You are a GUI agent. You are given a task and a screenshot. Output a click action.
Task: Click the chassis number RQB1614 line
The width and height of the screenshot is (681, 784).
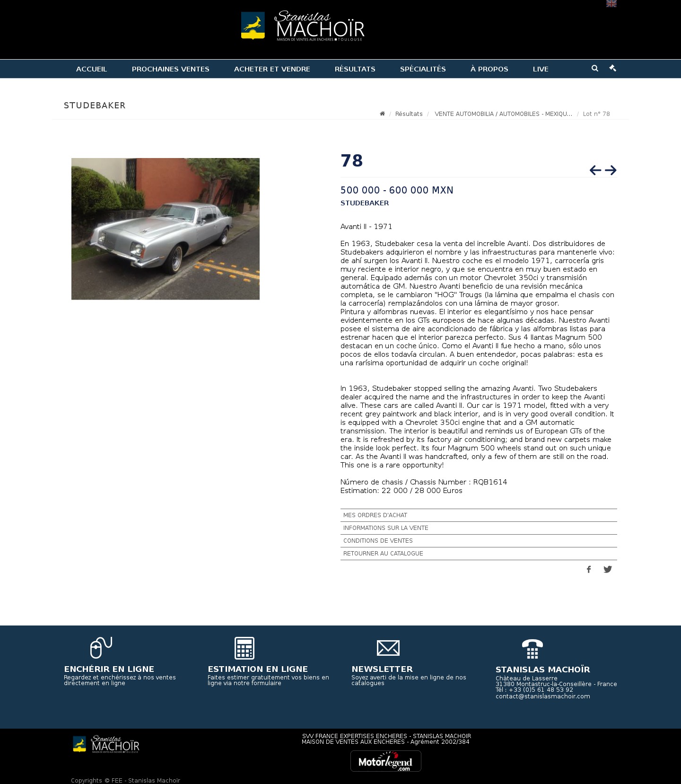(x=424, y=482)
